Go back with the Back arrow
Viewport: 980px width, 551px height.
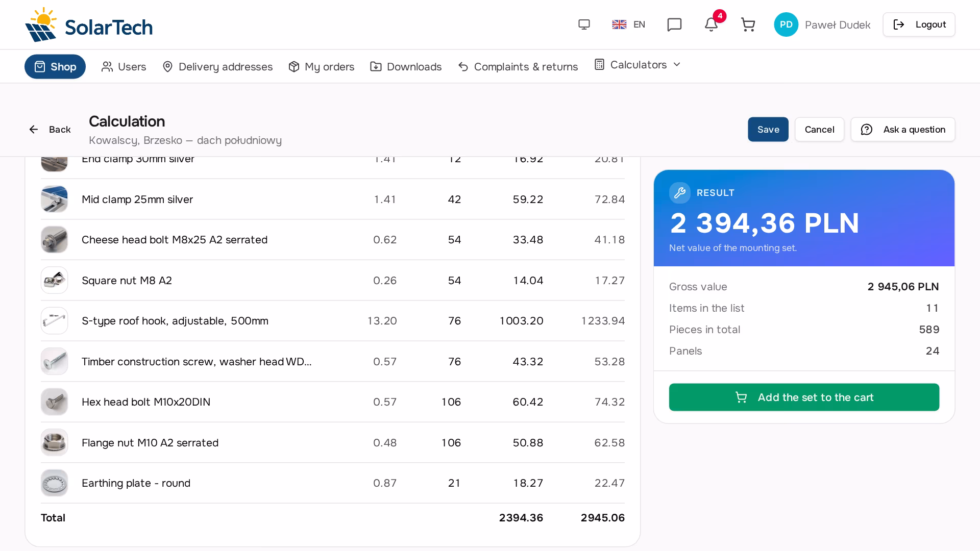pyautogui.click(x=50, y=130)
